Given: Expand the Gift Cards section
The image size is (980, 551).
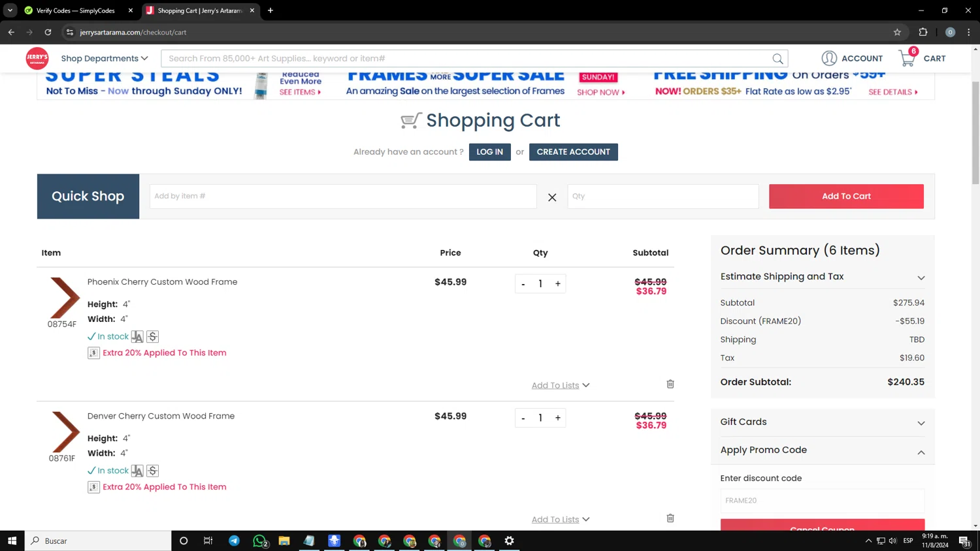Looking at the screenshot, I should (x=823, y=422).
